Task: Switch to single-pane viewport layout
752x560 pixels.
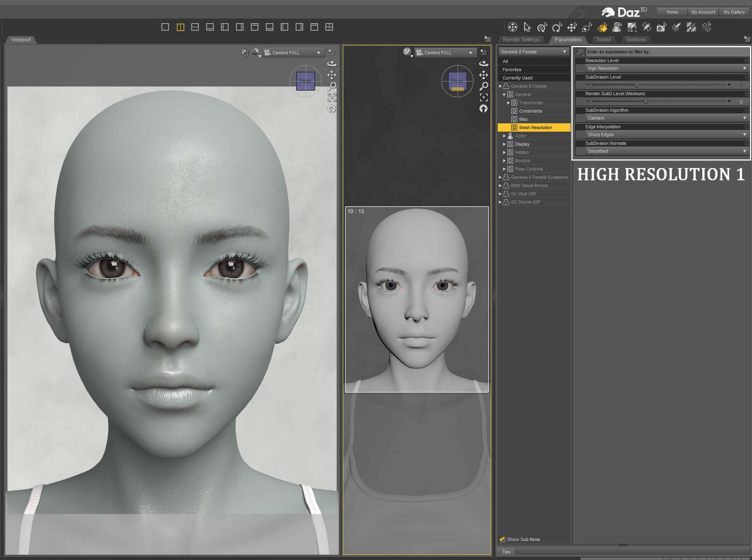Action: (165, 27)
